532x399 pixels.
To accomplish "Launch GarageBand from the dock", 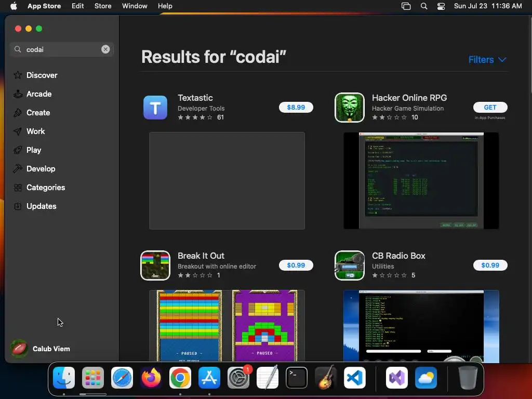I will 326,378.
